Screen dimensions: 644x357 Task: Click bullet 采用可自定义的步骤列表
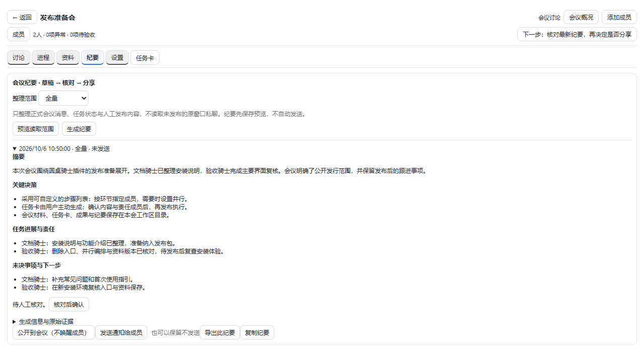coord(105,199)
